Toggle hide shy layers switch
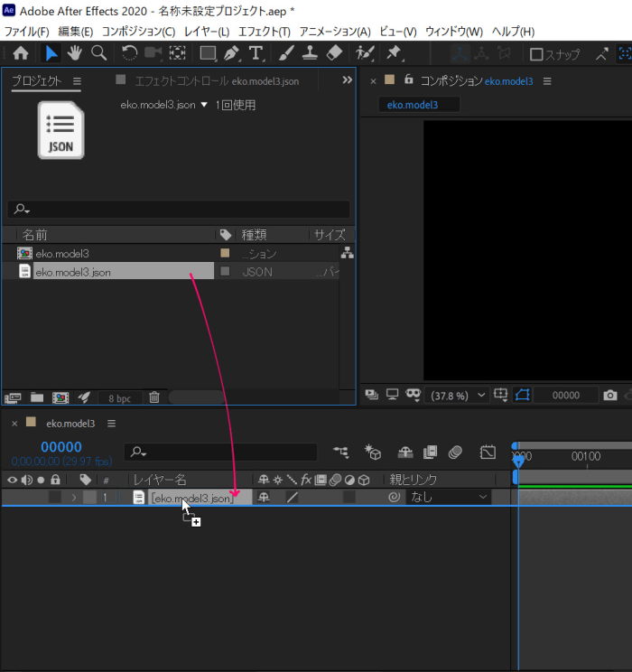 405,452
